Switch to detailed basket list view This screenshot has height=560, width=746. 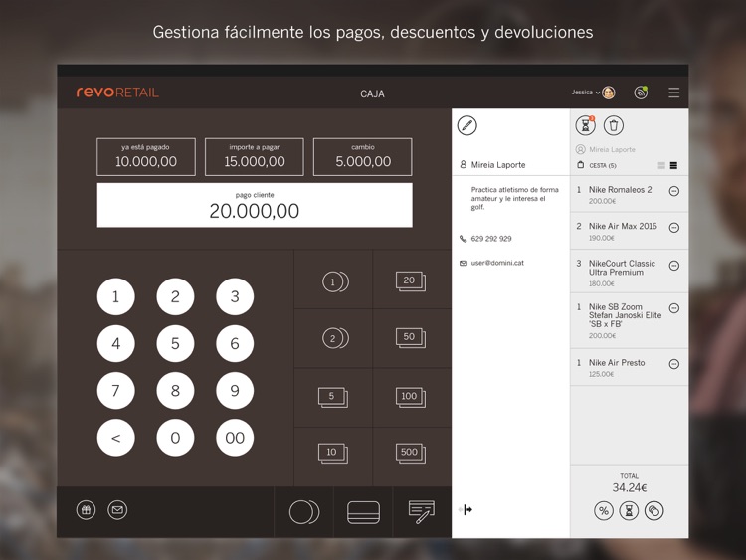[x=673, y=165]
